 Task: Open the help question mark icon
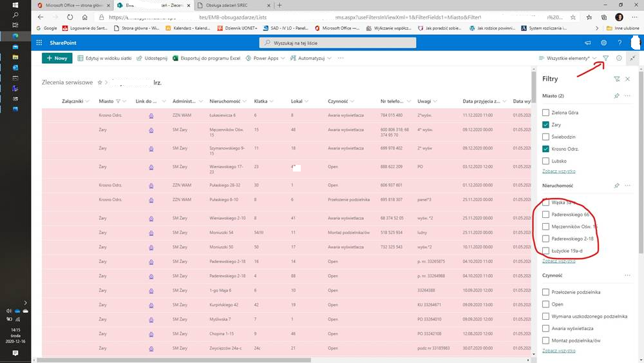(x=620, y=43)
